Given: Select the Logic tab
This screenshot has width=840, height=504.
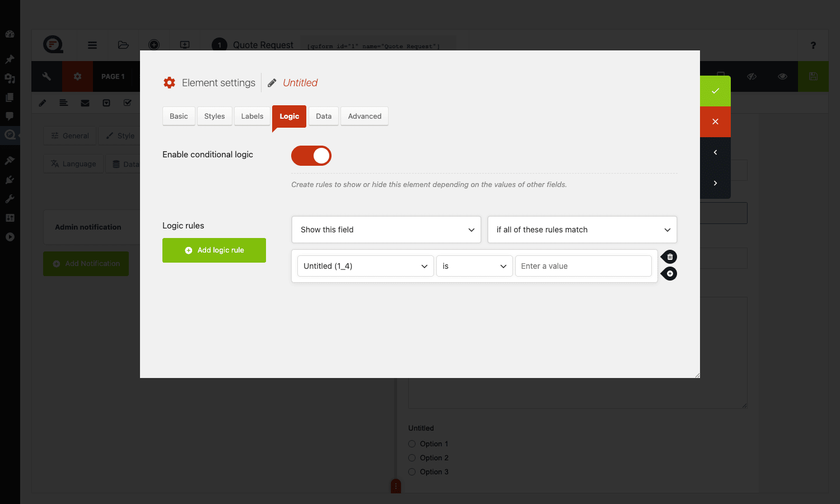Looking at the screenshot, I should tap(289, 116).
